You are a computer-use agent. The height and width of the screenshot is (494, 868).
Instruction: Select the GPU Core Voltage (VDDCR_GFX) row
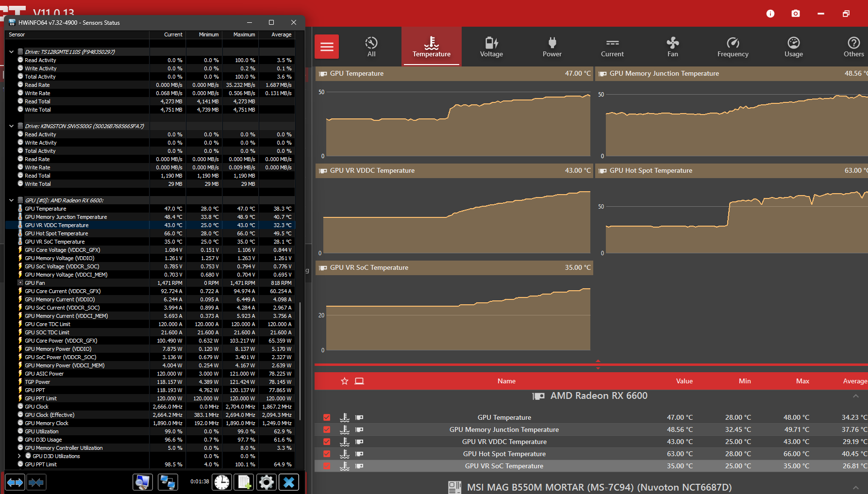[x=150, y=250]
